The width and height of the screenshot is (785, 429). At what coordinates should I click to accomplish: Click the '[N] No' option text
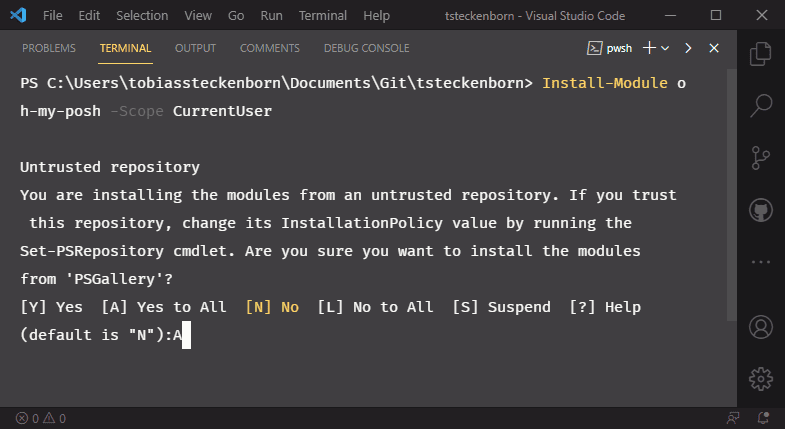coord(272,307)
